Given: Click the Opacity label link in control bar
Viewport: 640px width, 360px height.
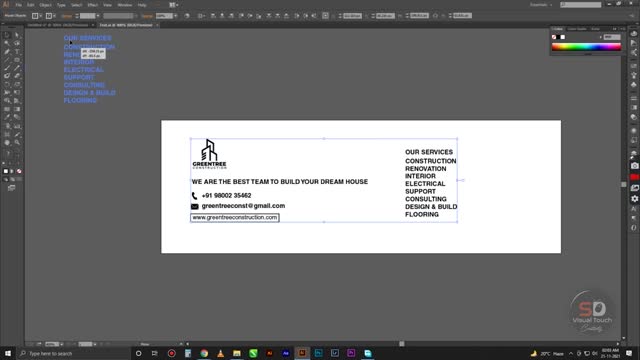Looking at the screenshot, I should [x=147, y=16].
